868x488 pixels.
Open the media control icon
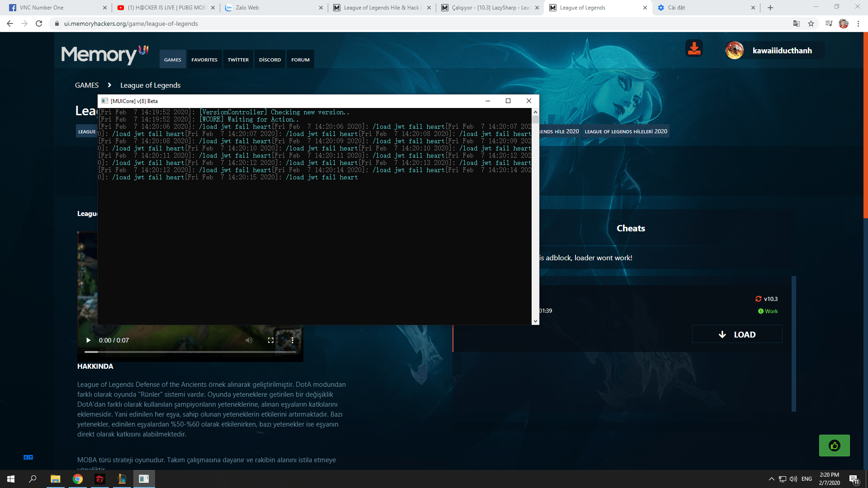(829, 23)
